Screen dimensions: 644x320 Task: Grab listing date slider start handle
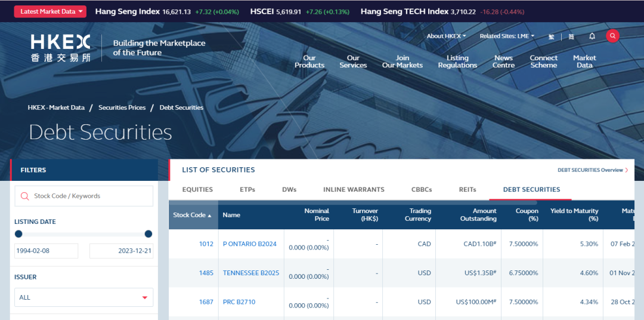[x=18, y=234]
